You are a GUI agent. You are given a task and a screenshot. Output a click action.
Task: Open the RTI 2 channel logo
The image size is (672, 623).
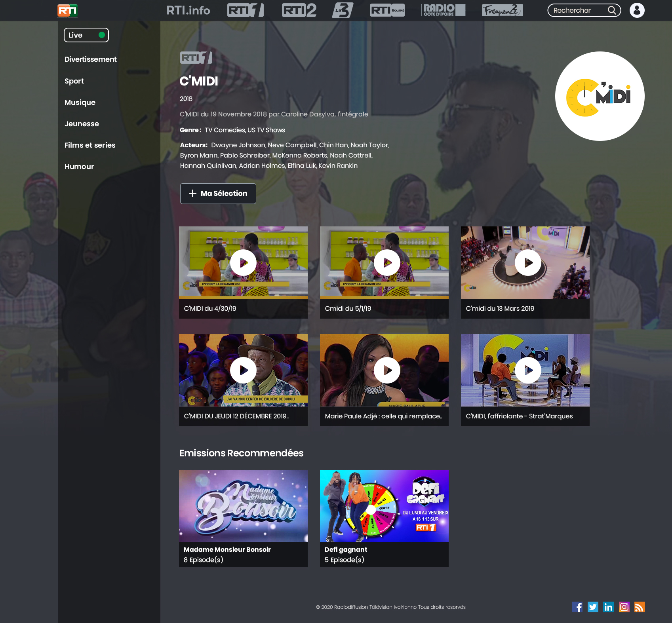click(299, 10)
